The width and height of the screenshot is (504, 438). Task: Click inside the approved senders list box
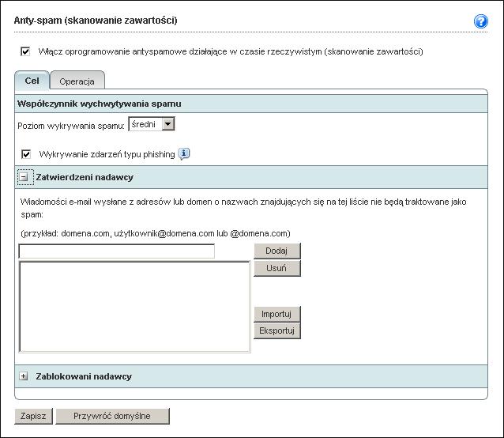(x=134, y=307)
